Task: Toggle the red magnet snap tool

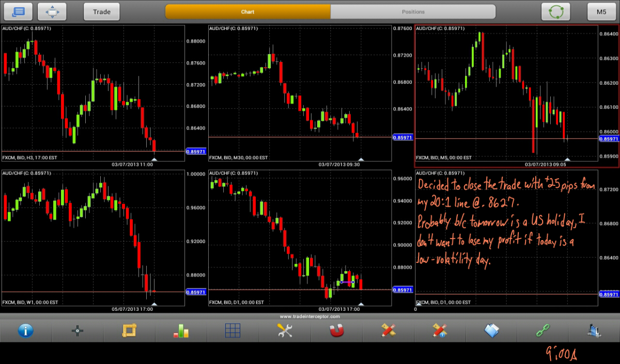Action: click(336, 330)
